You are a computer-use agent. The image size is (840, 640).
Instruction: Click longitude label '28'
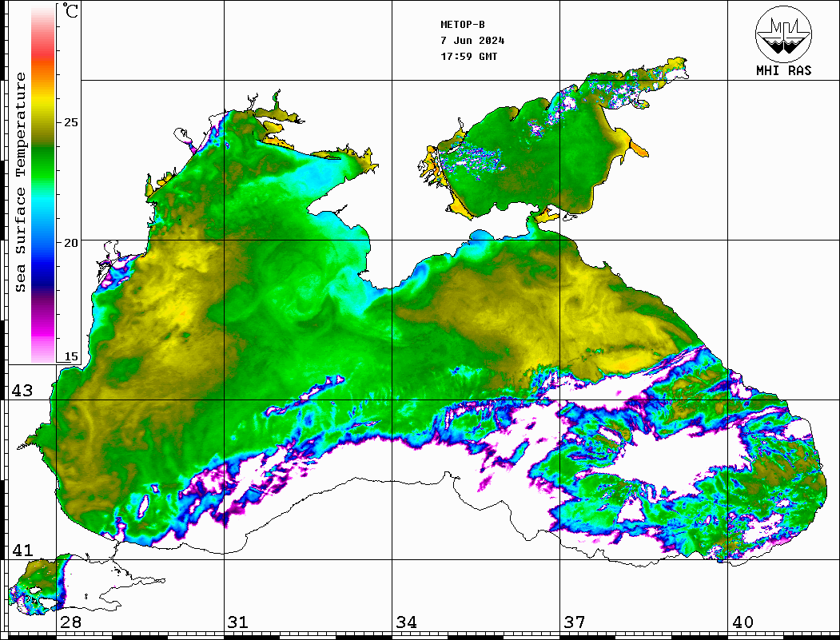click(x=70, y=622)
